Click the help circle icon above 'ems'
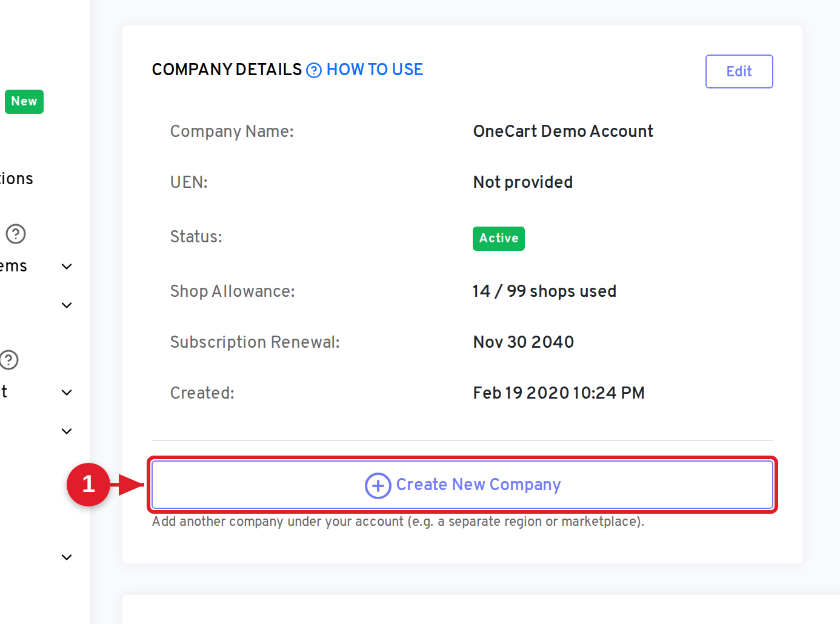This screenshot has width=840, height=624. point(16,234)
